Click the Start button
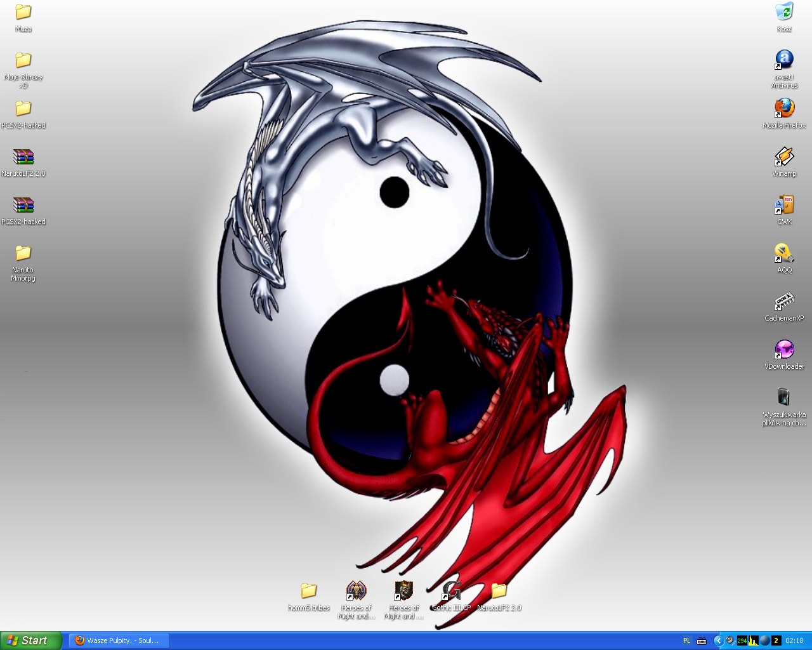The image size is (812, 650). 30,640
